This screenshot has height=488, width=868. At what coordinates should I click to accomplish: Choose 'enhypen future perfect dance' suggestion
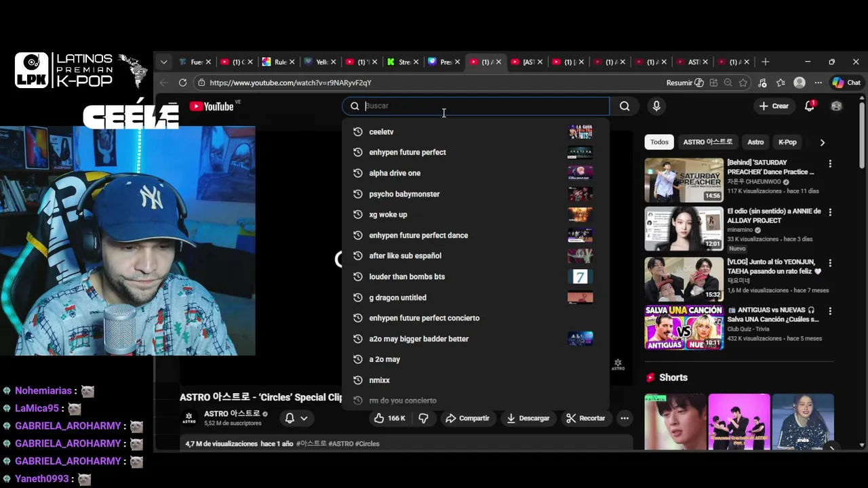[x=475, y=235]
